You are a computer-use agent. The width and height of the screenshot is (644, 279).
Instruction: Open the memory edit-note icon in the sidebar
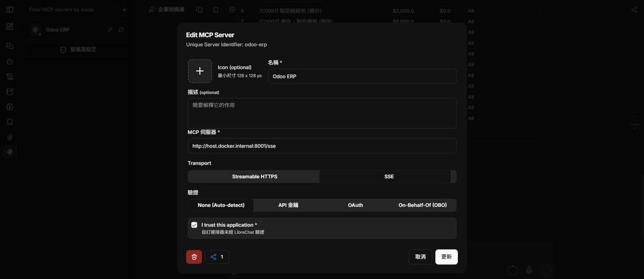[10, 91]
